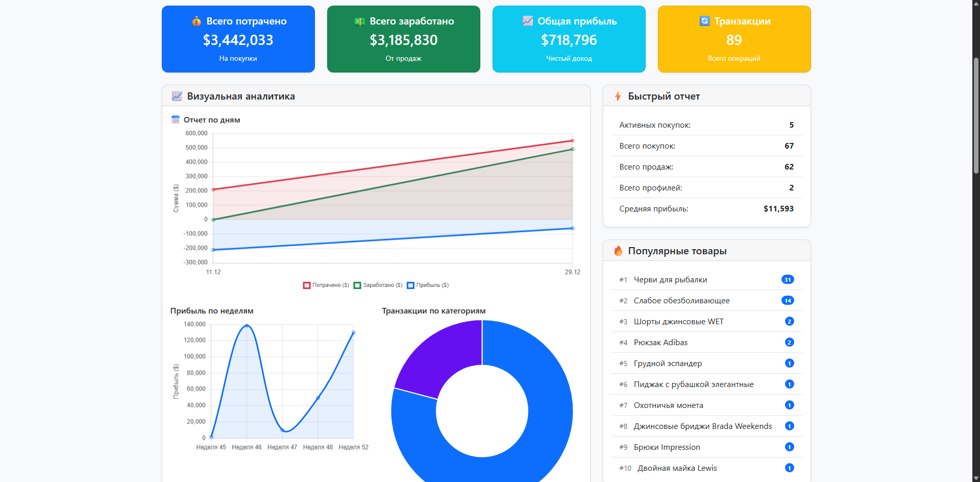980x482 pixels.
Task: Click the cash icon beside Всего заработано
Action: (x=360, y=21)
